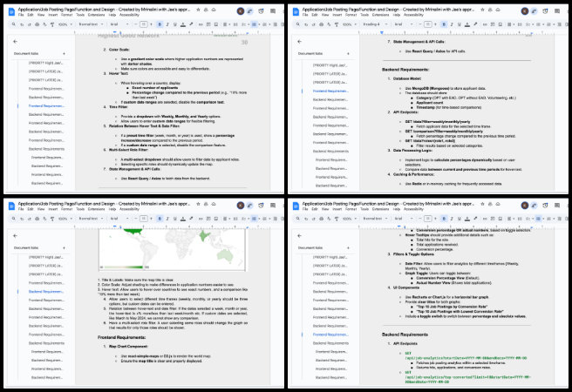Add a comment from the Color Scale window toolbar

[208, 24]
